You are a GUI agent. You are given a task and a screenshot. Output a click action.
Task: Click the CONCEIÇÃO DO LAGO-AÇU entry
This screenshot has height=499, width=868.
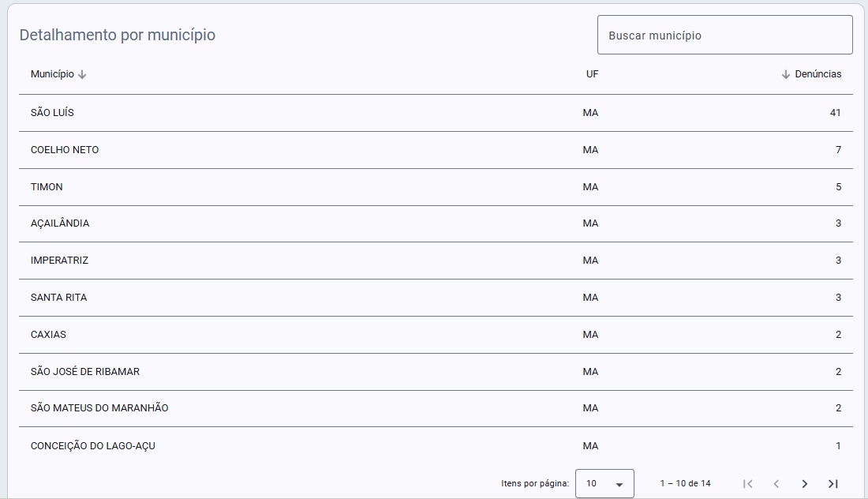93,446
